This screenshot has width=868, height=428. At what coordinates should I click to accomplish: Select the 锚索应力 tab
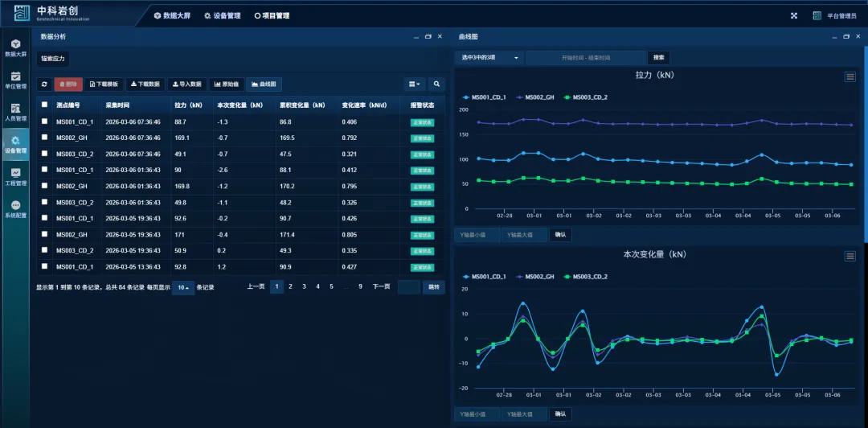(x=53, y=59)
